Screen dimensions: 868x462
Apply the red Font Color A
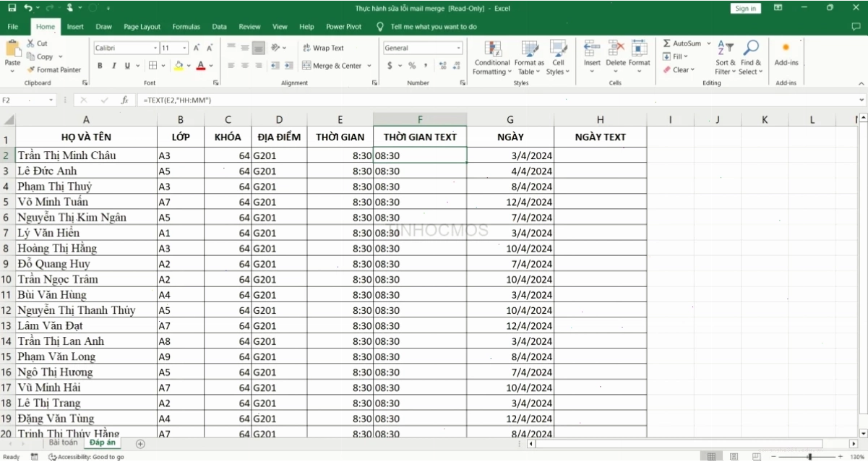[x=200, y=65]
